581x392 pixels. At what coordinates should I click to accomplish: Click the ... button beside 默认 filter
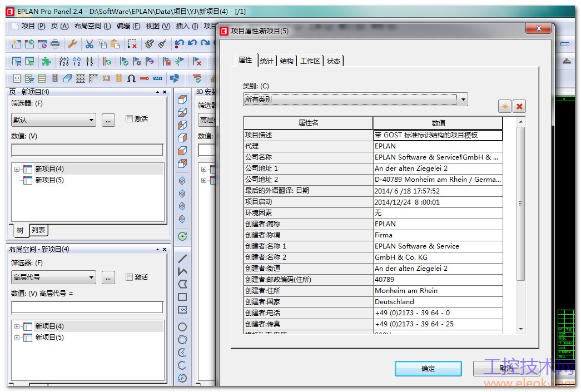(108, 121)
